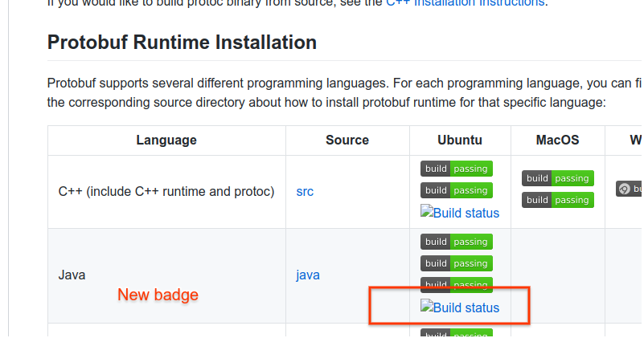Open Build status link in C++ row
Screen dimensions: 644x338
click(460, 213)
